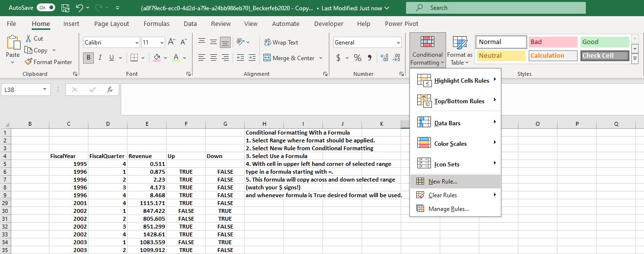Expand the Name Box dropdown arrow

pos(44,90)
